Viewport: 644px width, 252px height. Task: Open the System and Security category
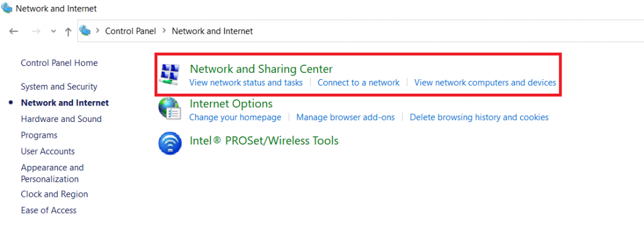click(x=59, y=87)
